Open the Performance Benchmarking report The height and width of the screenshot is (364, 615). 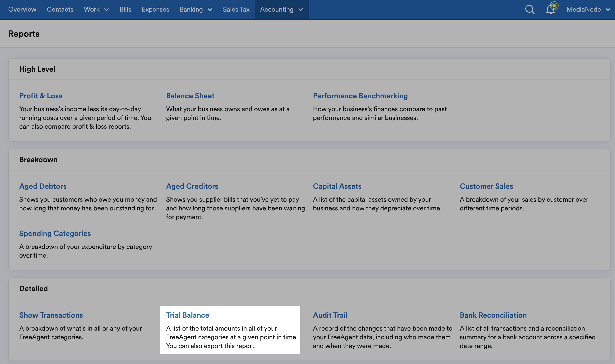click(x=360, y=96)
